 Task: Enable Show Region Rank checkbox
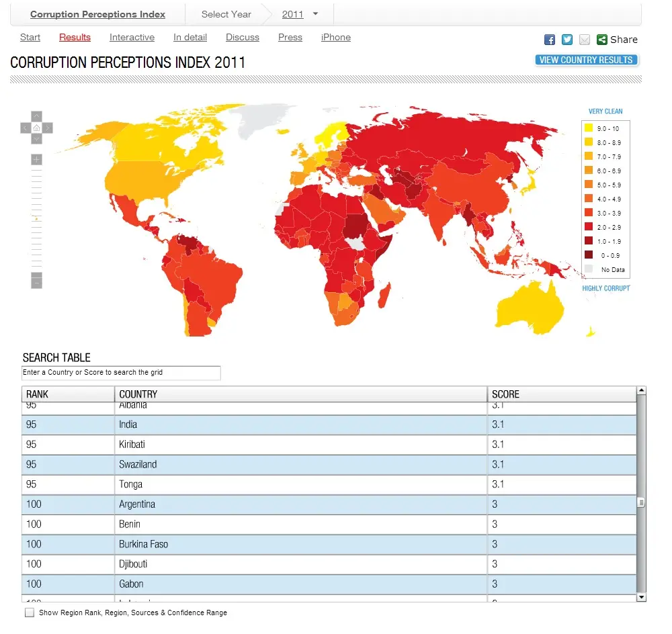point(30,613)
